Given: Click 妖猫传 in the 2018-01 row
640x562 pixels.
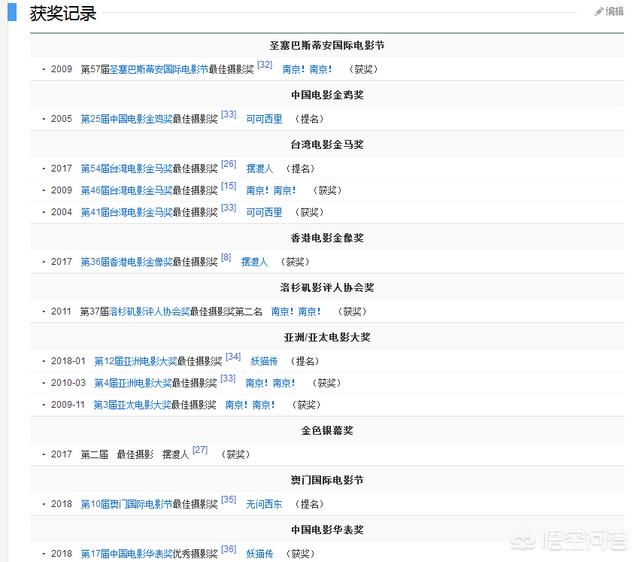Looking at the screenshot, I should tap(263, 360).
